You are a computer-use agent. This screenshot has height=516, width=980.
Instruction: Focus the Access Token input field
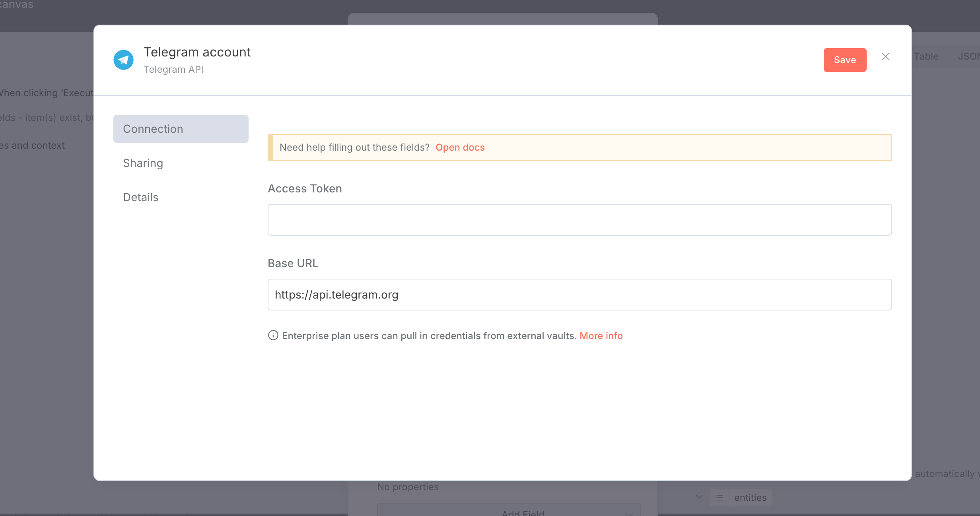click(579, 220)
